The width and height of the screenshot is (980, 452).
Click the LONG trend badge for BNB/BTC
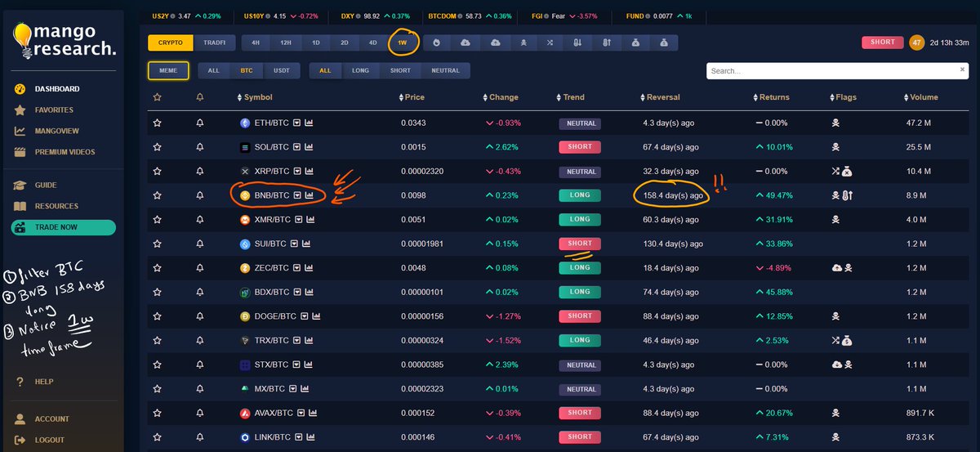tap(580, 195)
